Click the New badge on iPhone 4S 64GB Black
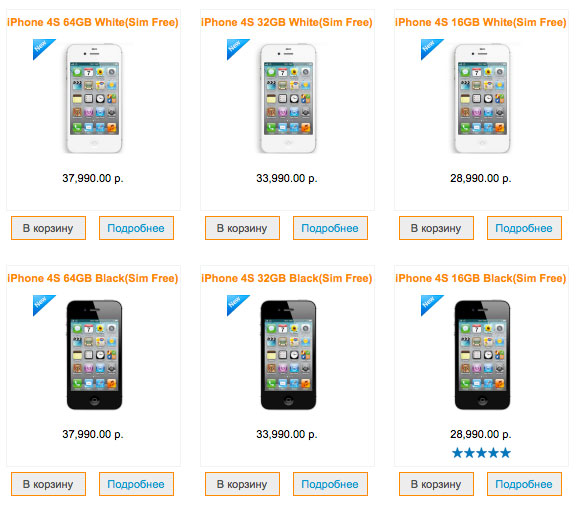The width and height of the screenshot is (581, 508). click(42, 303)
